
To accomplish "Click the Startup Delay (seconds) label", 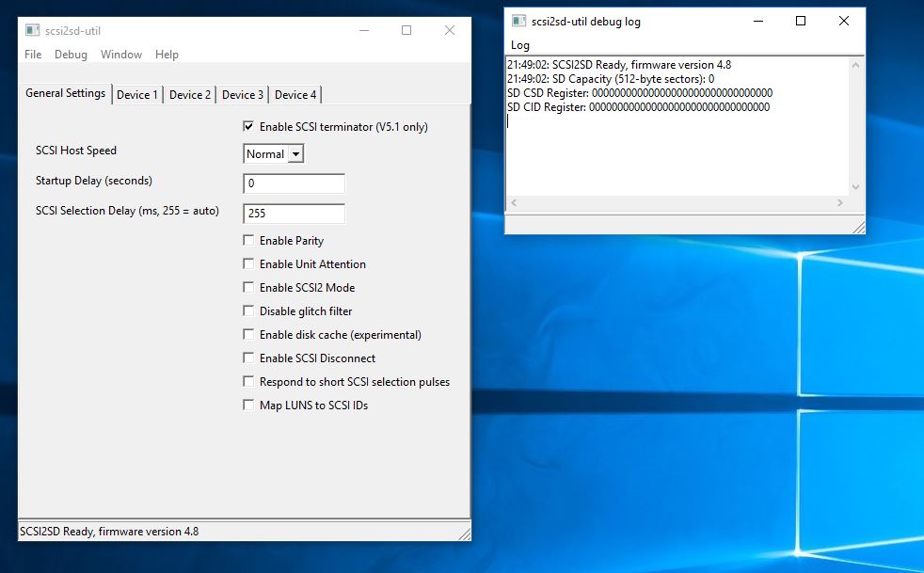I will click(x=94, y=181).
